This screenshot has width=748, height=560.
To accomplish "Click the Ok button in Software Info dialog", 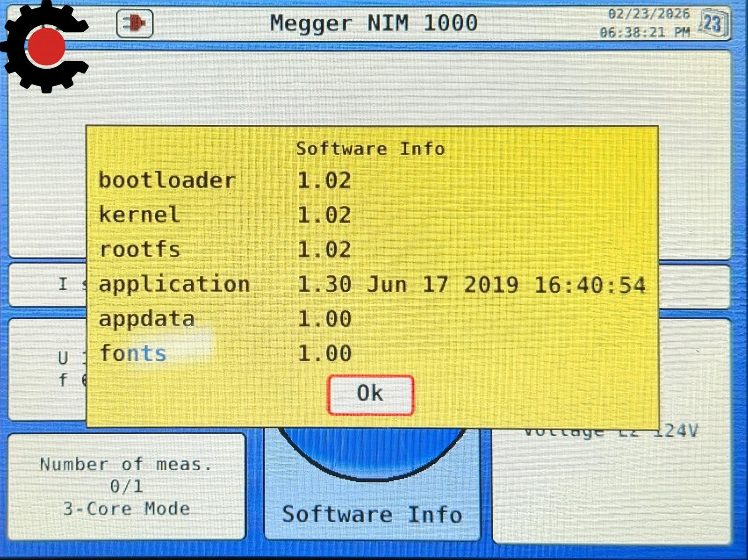I will coord(371,395).
